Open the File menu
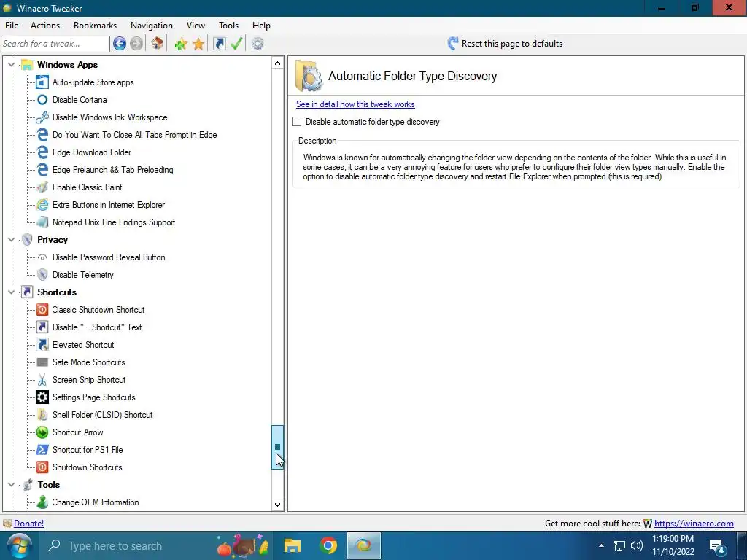This screenshot has width=747, height=560. [x=12, y=26]
